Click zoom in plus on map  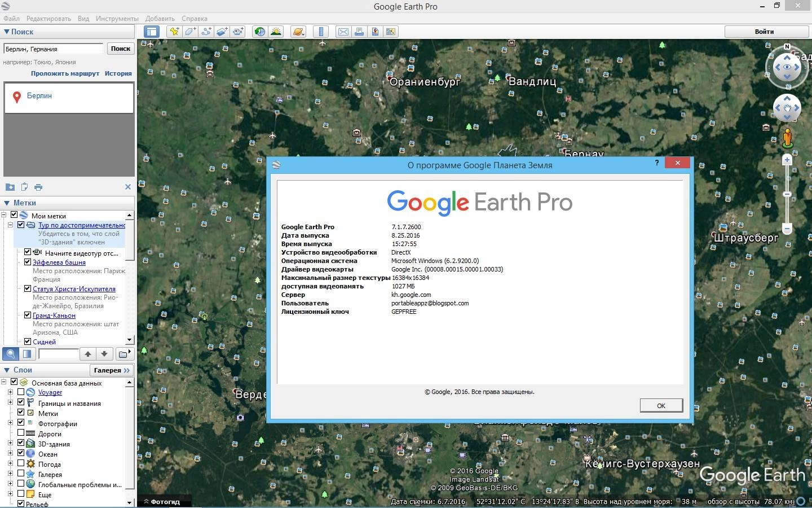coord(787,160)
